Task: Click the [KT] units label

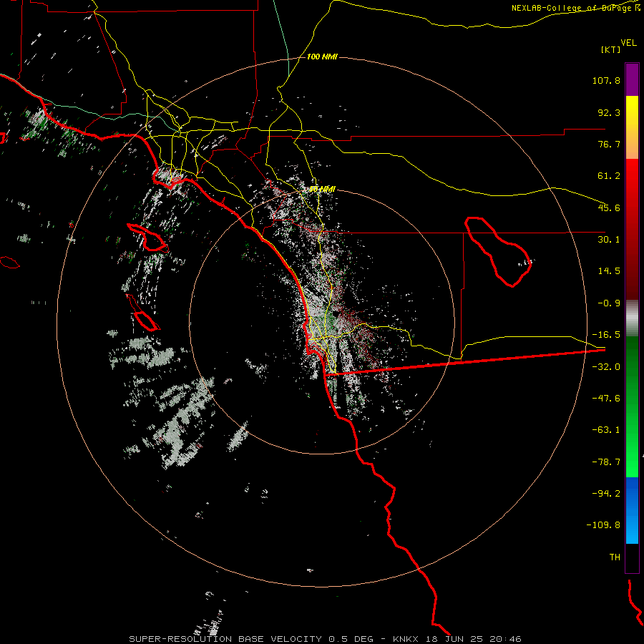Action: pyautogui.click(x=611, y=49)
